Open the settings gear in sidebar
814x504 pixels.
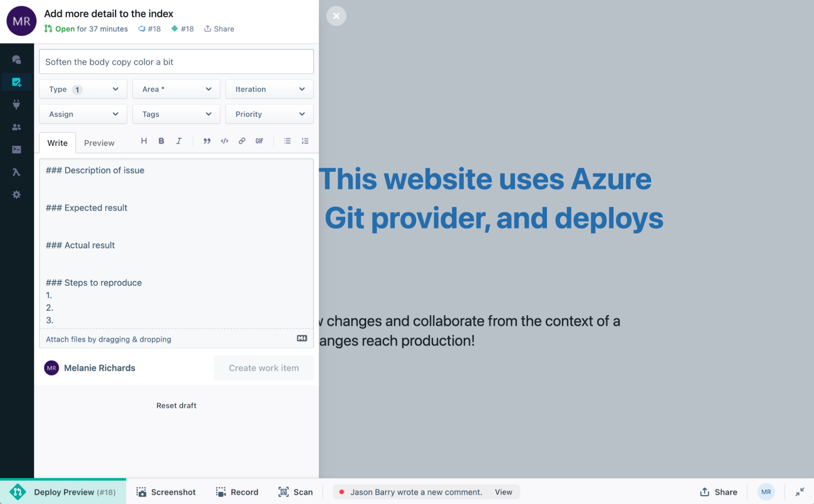click(x=16, y=195)
